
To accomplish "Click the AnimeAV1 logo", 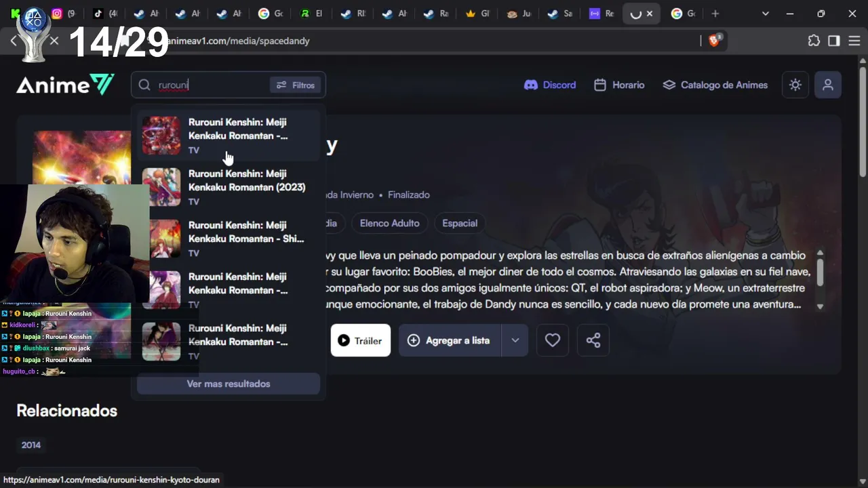I will point(65,85).
